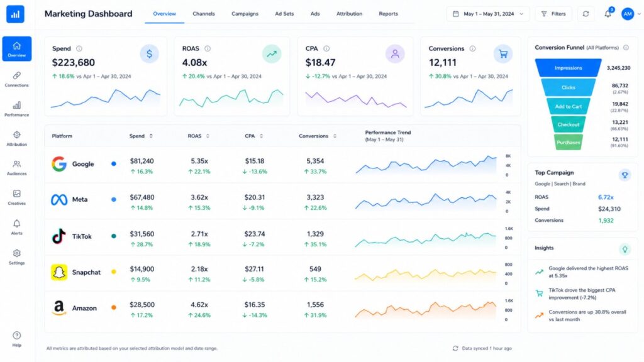The image size is (644, 362).
Task: Switch to the Reports tab
Action: [x=388, y=14]
